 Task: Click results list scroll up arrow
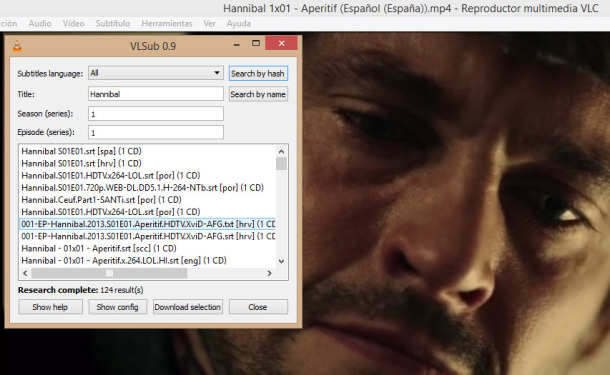[x=281, y=151]
